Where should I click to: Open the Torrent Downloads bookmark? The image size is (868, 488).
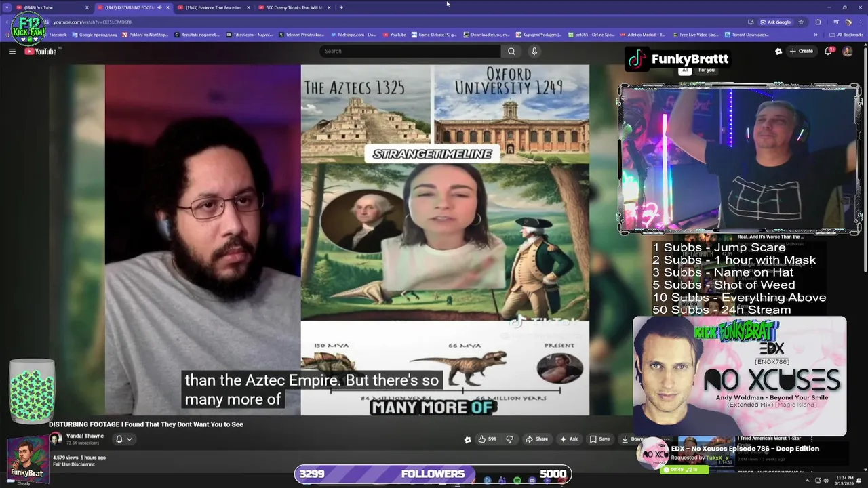pyautogui.click(x=747, y=35)
